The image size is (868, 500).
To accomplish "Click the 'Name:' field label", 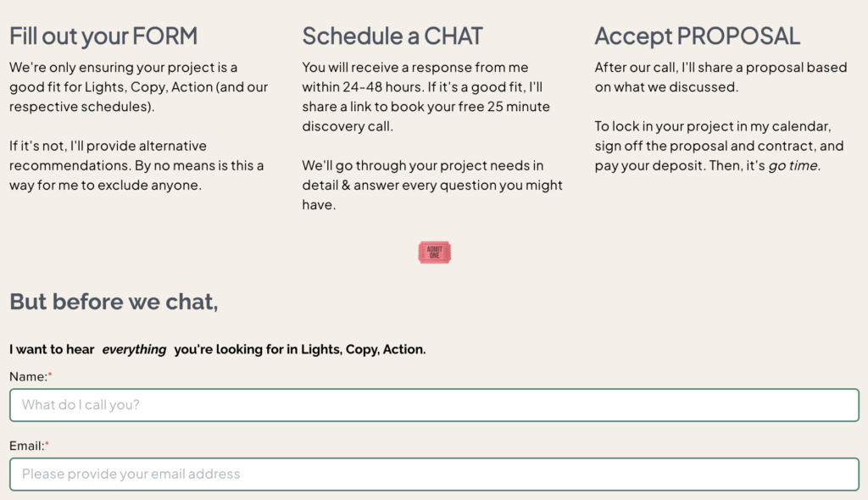I will tap(31, 376).
